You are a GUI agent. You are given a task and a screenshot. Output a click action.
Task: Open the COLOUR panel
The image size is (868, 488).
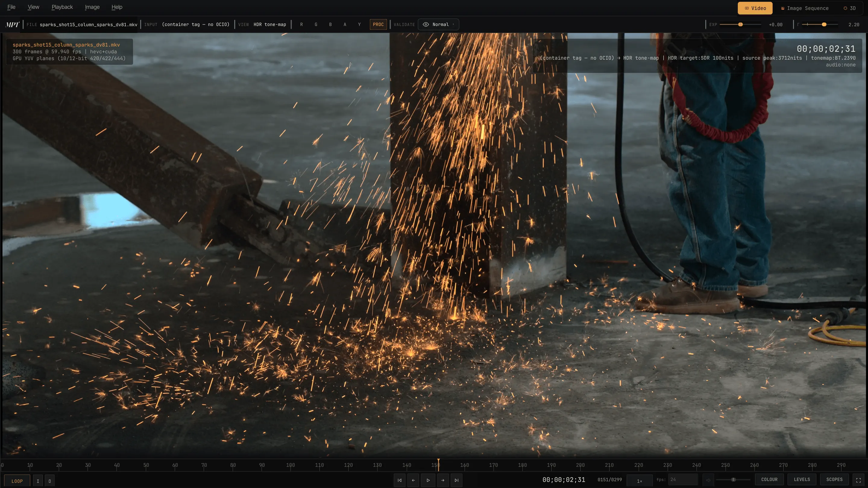click(769, 480)
